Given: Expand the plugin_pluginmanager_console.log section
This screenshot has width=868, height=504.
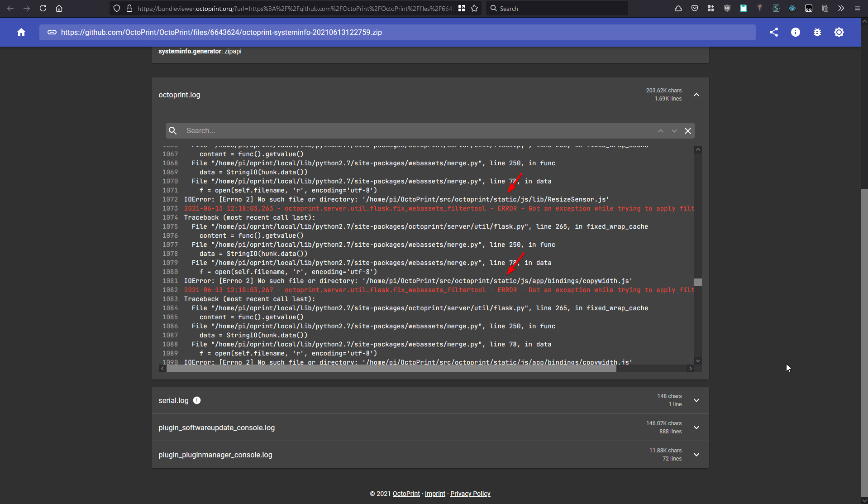Looking at the screenshot, I should click(x=696, y=455).
